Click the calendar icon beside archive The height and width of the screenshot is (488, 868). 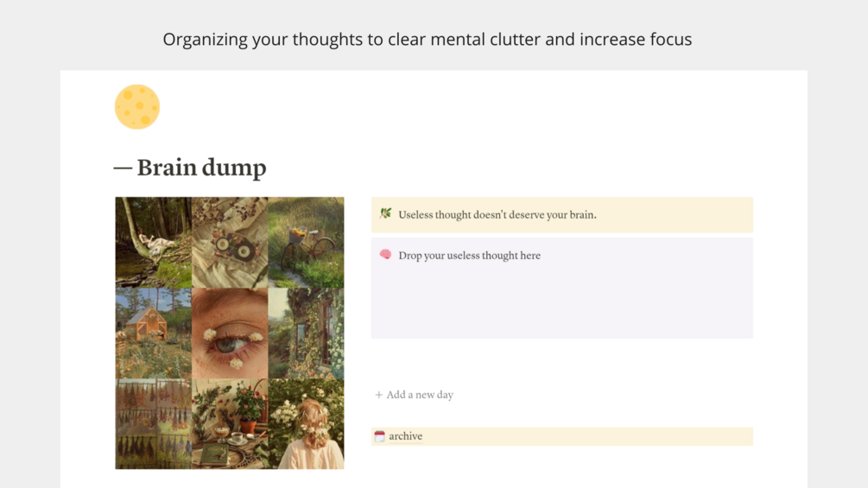[x=379, y=436]
